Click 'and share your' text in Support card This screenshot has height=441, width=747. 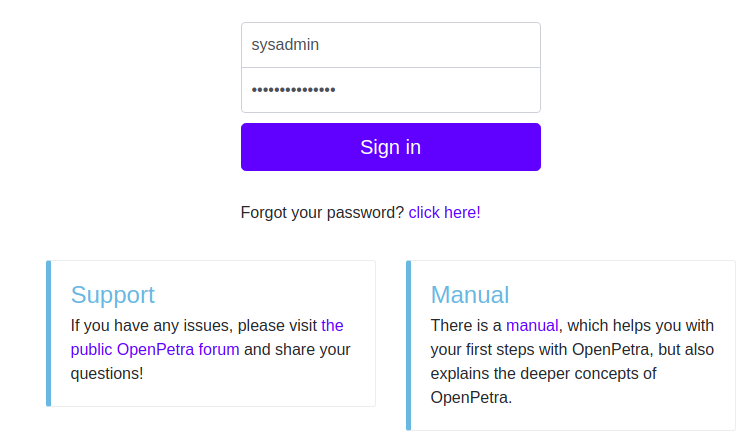(297, 350)
